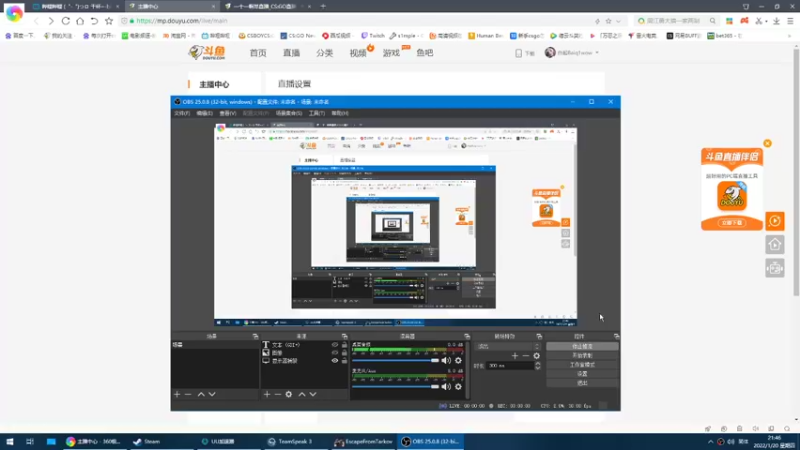The width and height of the screenshot is (800, 450).
Task: Toggle lock on the Text (GDI+) source
Action: pos(344,345)
